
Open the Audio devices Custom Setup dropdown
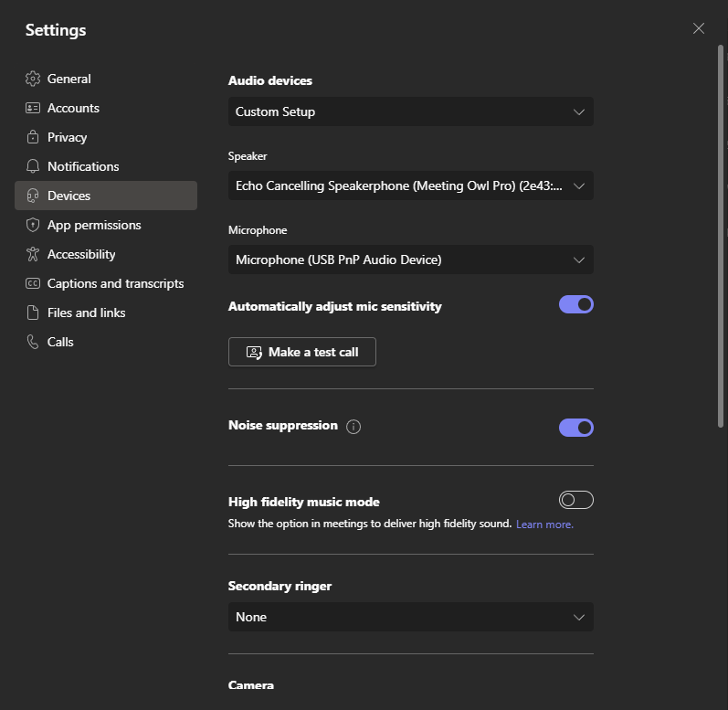pyautogui.click(x=411, y=111)
